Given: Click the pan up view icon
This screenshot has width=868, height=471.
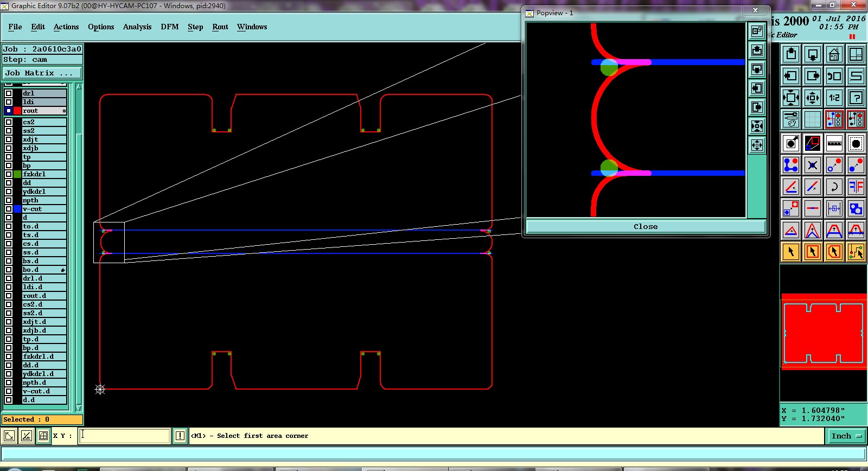Looking at the screenshot, I should click(x=791, y=54).
